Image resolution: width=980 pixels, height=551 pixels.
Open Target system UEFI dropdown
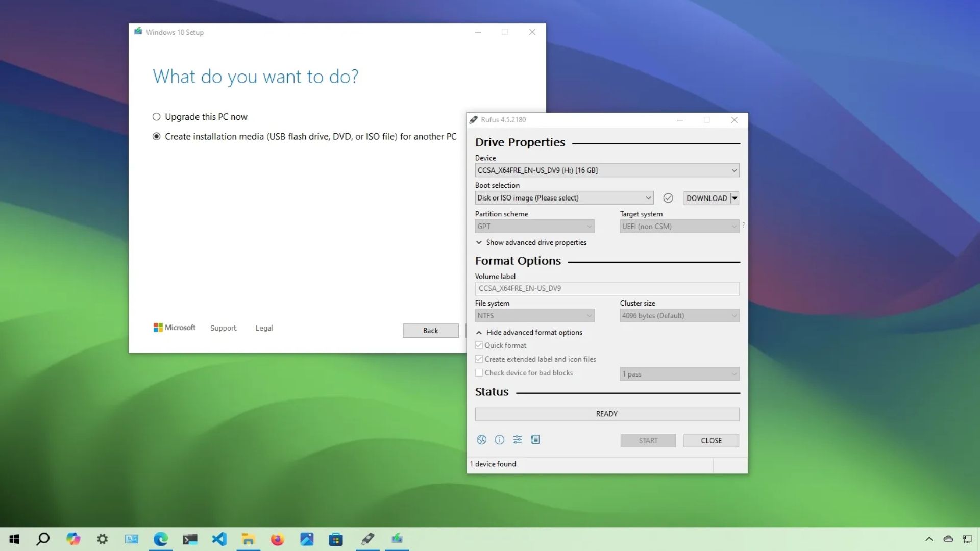(x=679, y=227)
